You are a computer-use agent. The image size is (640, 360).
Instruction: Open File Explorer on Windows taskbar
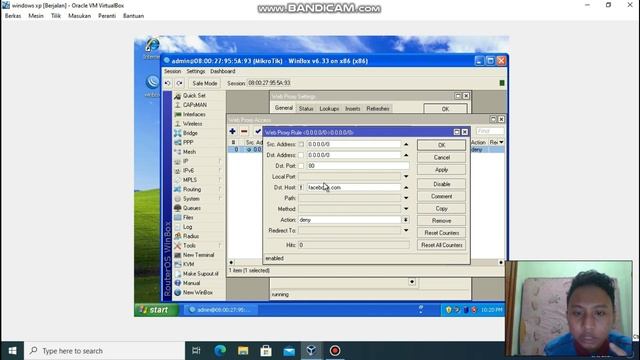point(243,351)
